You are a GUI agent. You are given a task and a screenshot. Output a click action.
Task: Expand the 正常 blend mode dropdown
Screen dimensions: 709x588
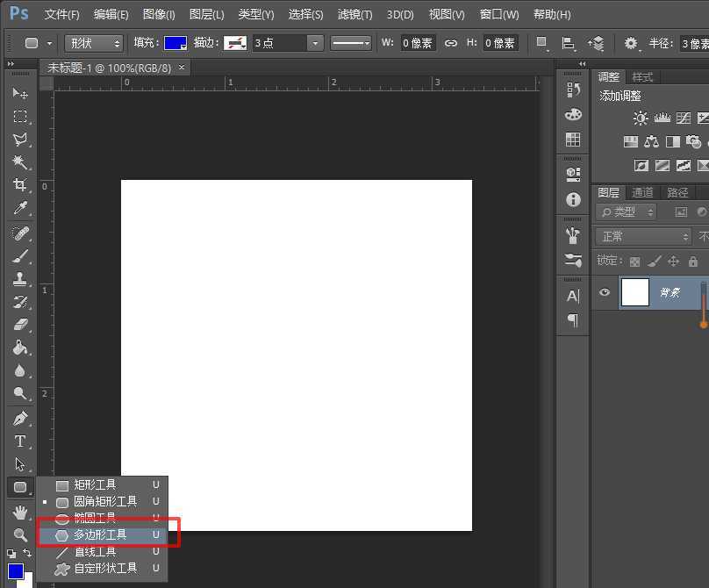[x=644, y=236]
